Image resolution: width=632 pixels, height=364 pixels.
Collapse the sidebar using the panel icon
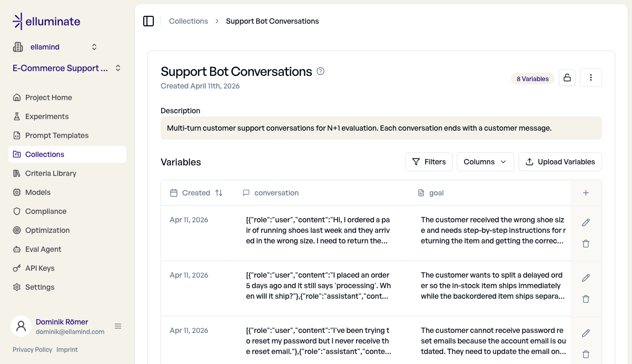149,21
